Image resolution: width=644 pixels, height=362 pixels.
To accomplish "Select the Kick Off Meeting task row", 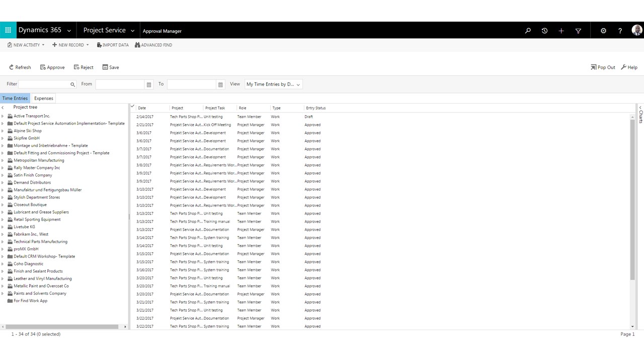I will coord(381,125).
